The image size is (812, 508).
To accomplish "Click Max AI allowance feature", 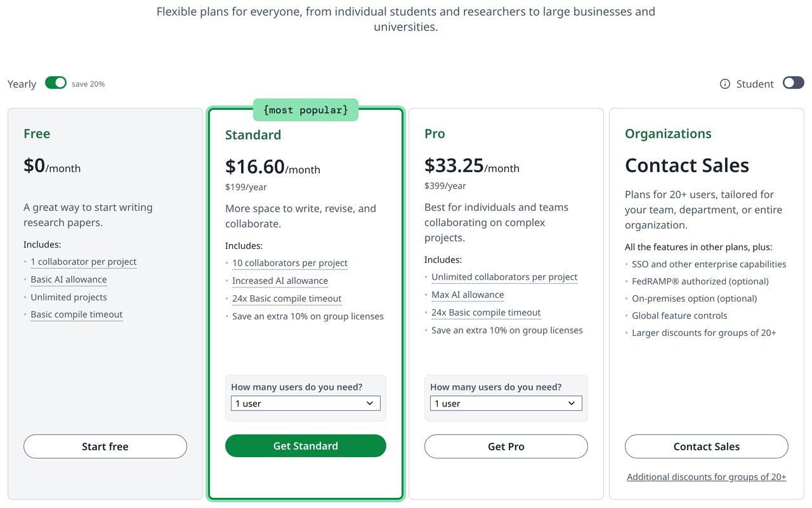I will (x=468, y=295).
